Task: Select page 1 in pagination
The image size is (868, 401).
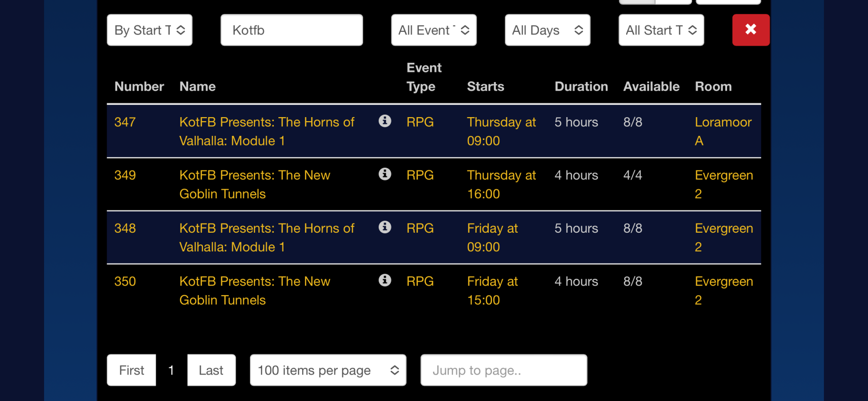Action: click(171, 370)
